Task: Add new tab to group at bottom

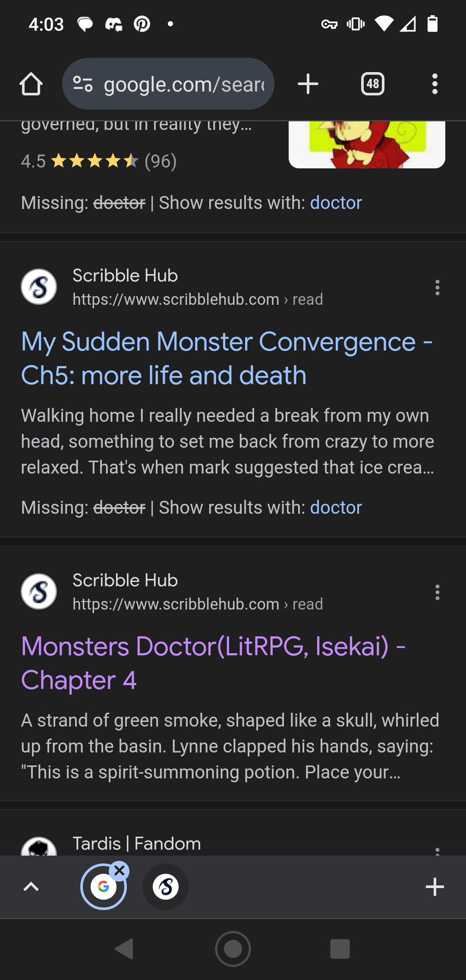Action: [x=435, y=887]
